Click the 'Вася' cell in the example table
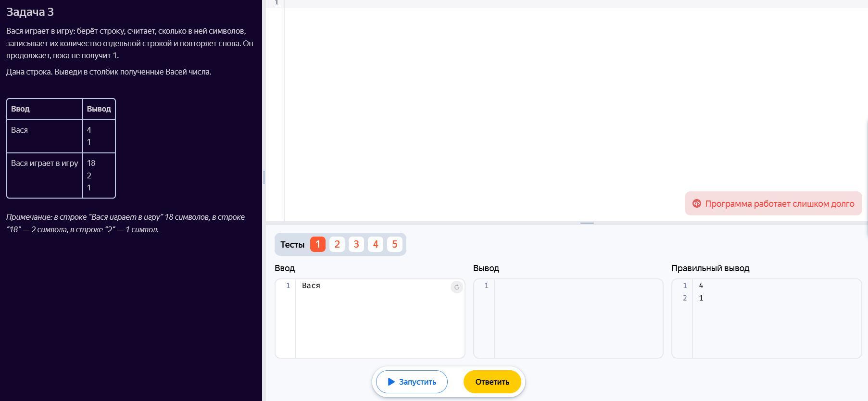Image resolution: width=868 pixels, height=401 pixels. tap(45, 136)
